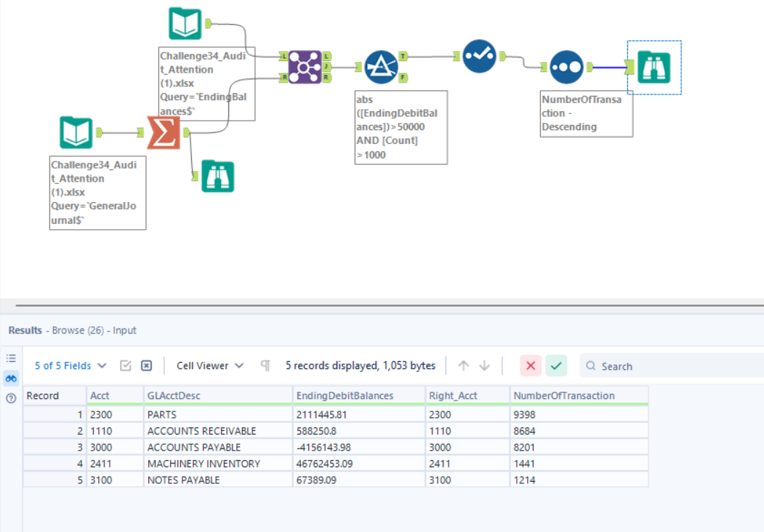Toggle show whitespace paragraph symbol

pos(265,366)
